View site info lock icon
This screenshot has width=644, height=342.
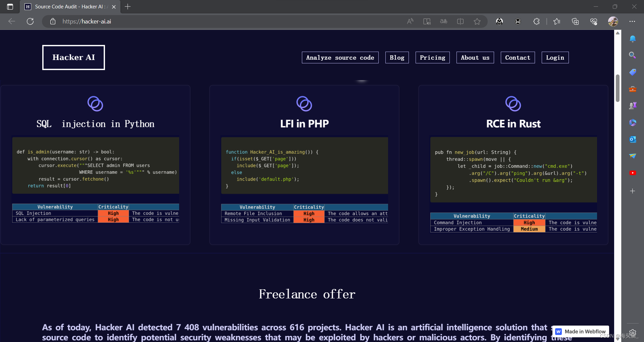[x=53, y=21]
